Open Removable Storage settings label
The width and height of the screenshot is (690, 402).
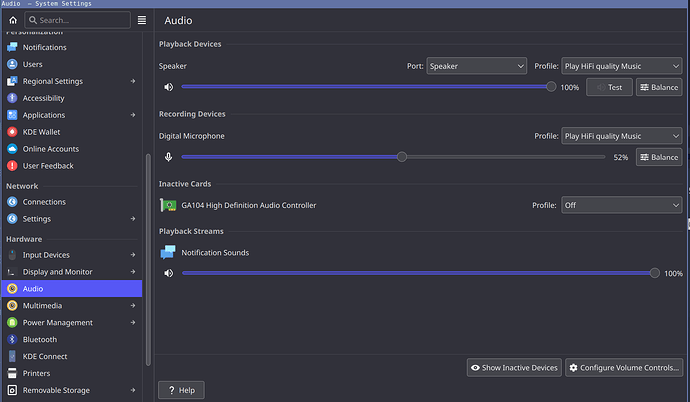click(56, 390)
